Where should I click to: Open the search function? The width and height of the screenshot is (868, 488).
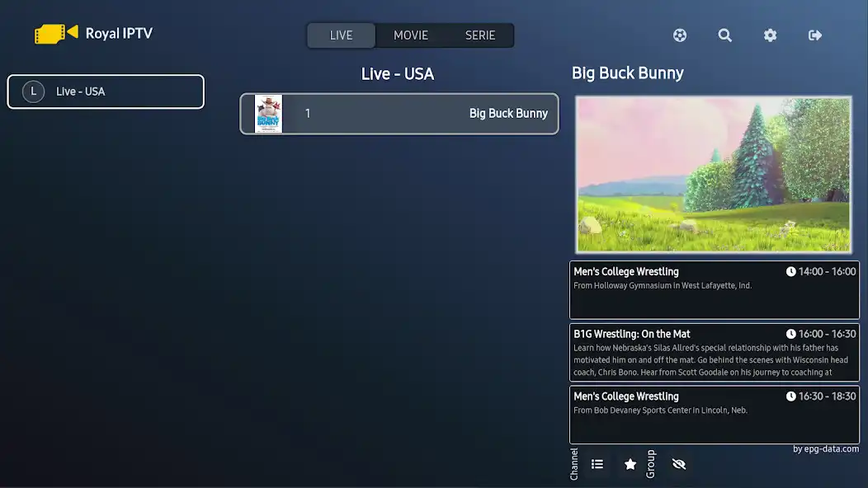click(724, 35)
